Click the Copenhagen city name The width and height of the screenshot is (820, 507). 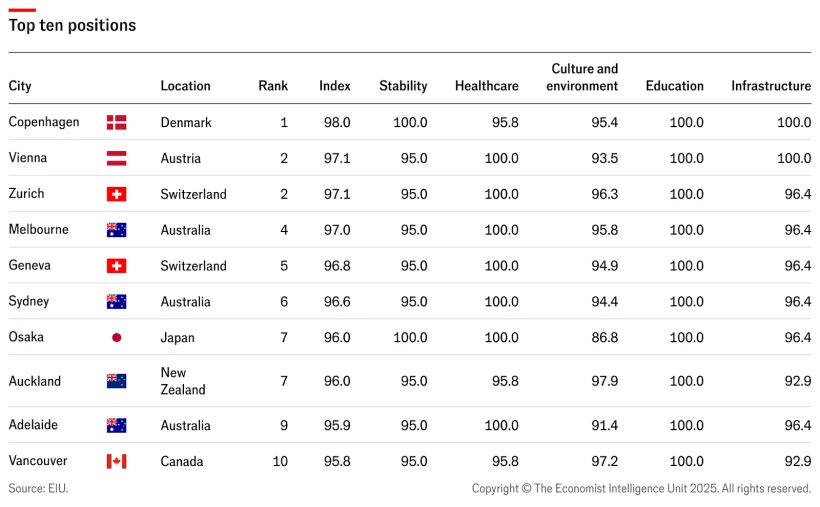coord(44,122)
